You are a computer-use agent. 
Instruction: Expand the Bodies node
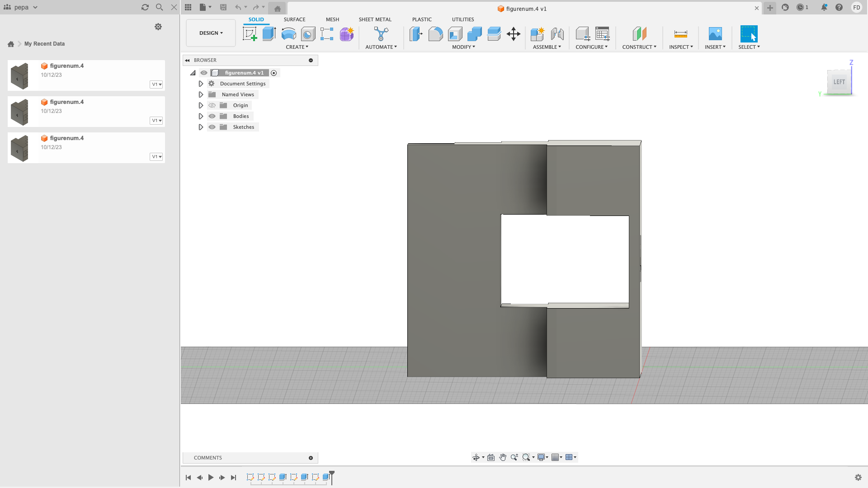click(x=201, y=116)
